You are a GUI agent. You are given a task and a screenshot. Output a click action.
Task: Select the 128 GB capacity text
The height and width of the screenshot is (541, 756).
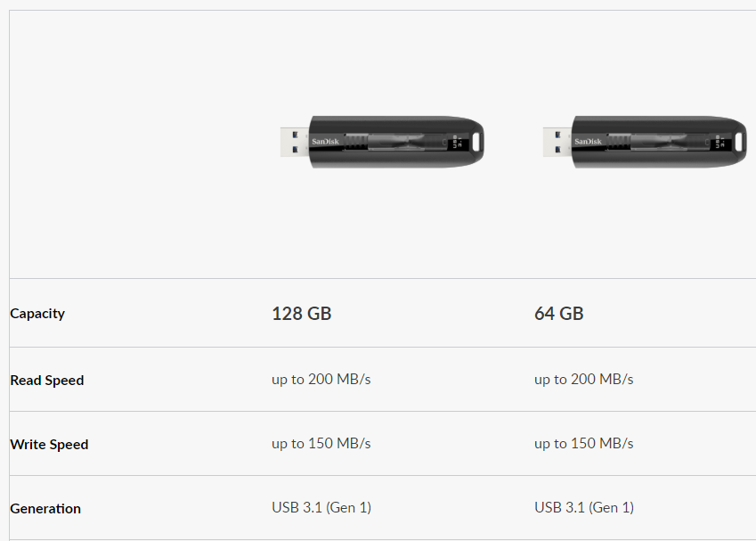[x=302, y=314]
